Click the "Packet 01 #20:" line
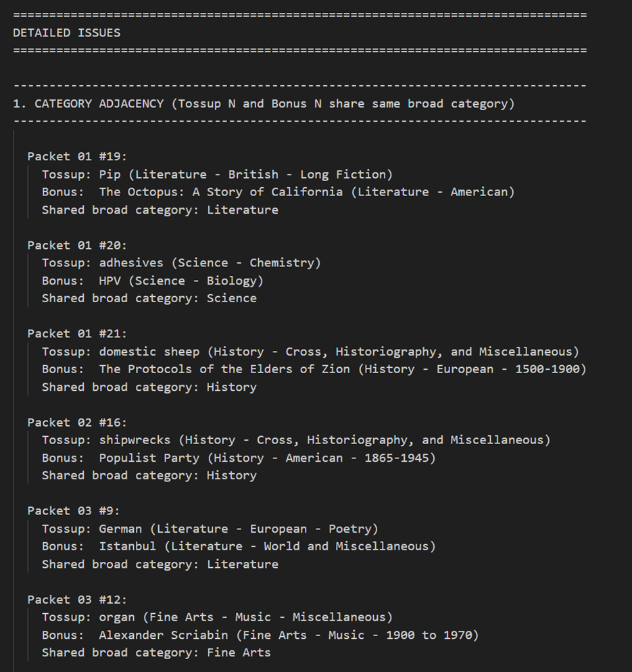Viewport: 632px width, 672px height. pyautogui.click(x=77, y=245)
